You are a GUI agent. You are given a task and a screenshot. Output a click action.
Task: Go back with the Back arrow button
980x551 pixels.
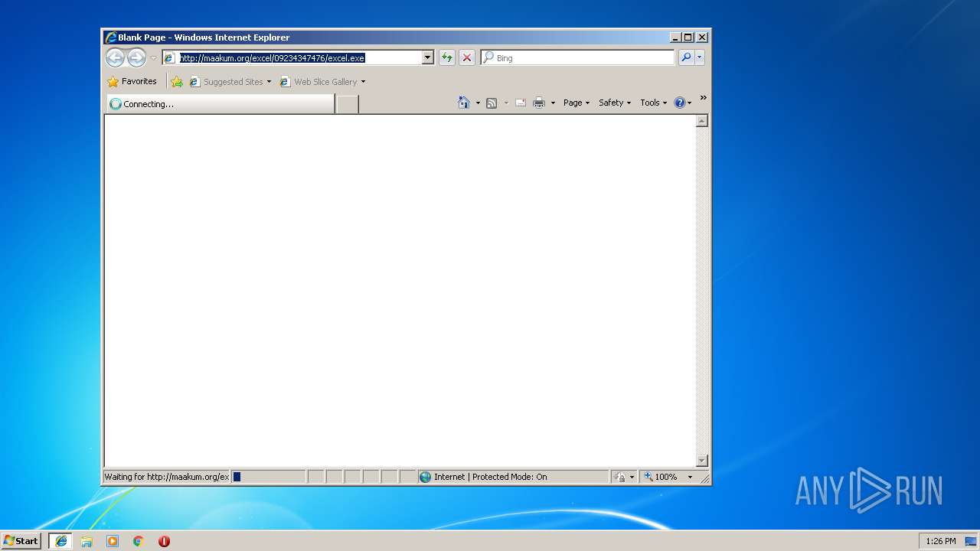tap(115, 57)
